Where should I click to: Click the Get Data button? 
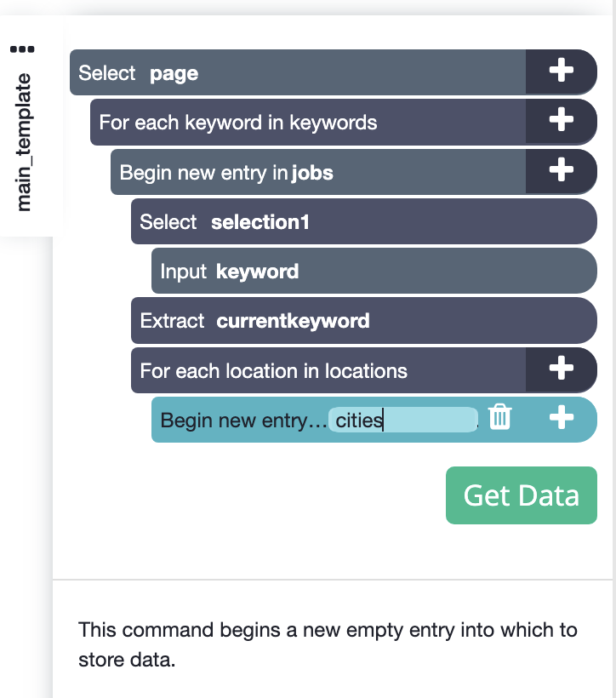pyautogui.click(x=522, y=495)
